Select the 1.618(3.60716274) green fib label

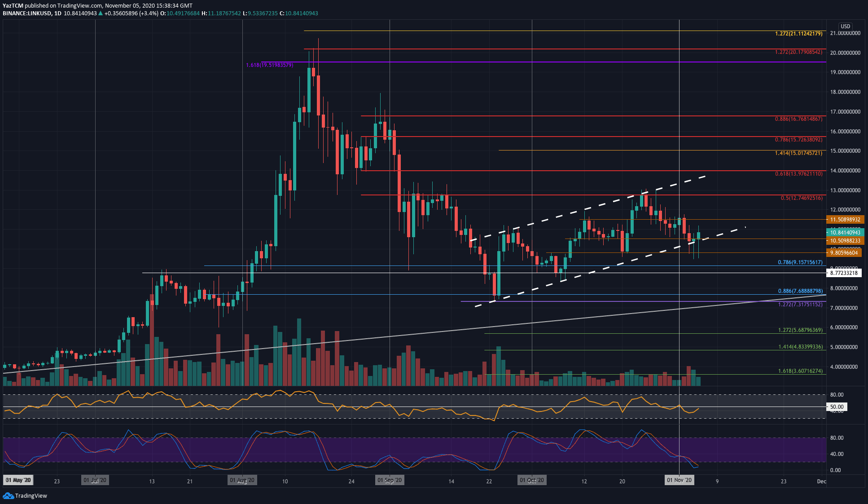coord(800,371)
